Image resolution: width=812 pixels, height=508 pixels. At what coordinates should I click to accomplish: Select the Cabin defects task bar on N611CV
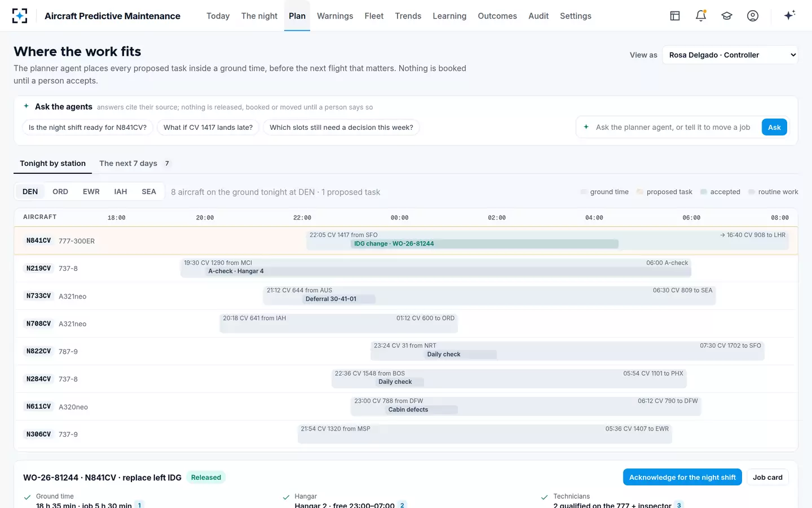tap(421, 410)
